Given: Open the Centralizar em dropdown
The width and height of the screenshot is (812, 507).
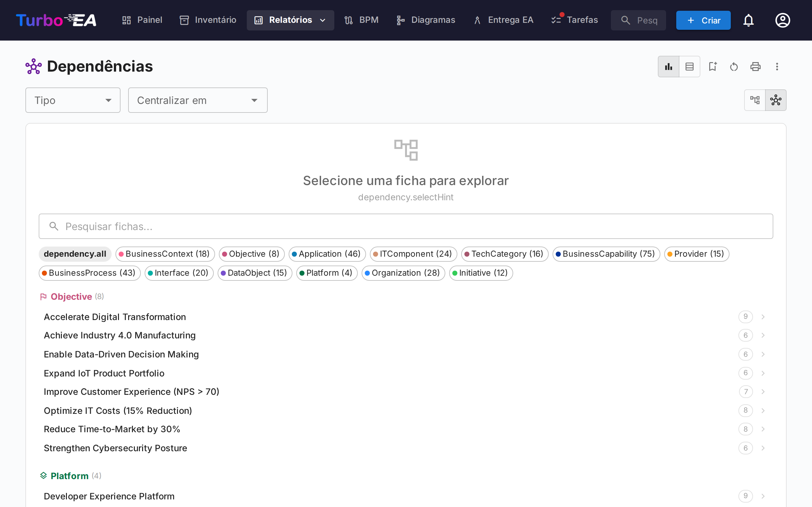Looking at the screenshot, I should click(197, 100).
